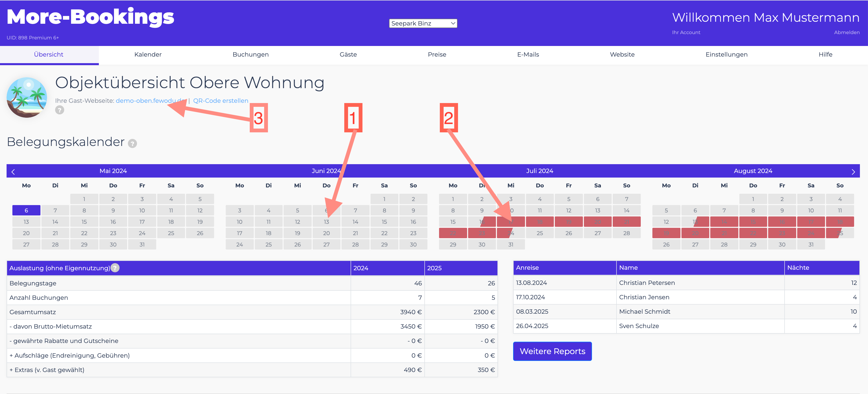Click Anzahl Buchungen row label

[39, 298]
